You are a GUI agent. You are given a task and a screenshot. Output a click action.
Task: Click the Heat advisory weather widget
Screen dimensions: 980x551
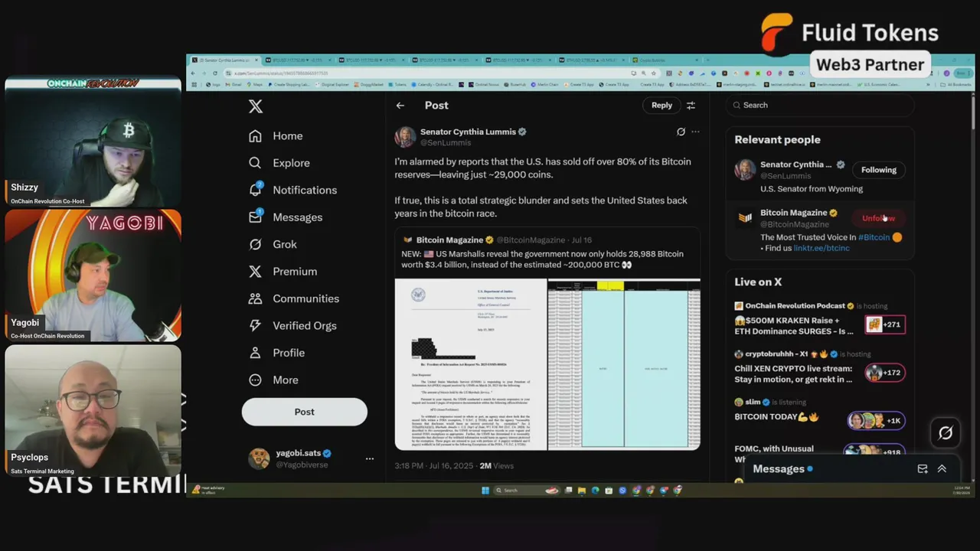pyautogui.click(x=209, y=491)
